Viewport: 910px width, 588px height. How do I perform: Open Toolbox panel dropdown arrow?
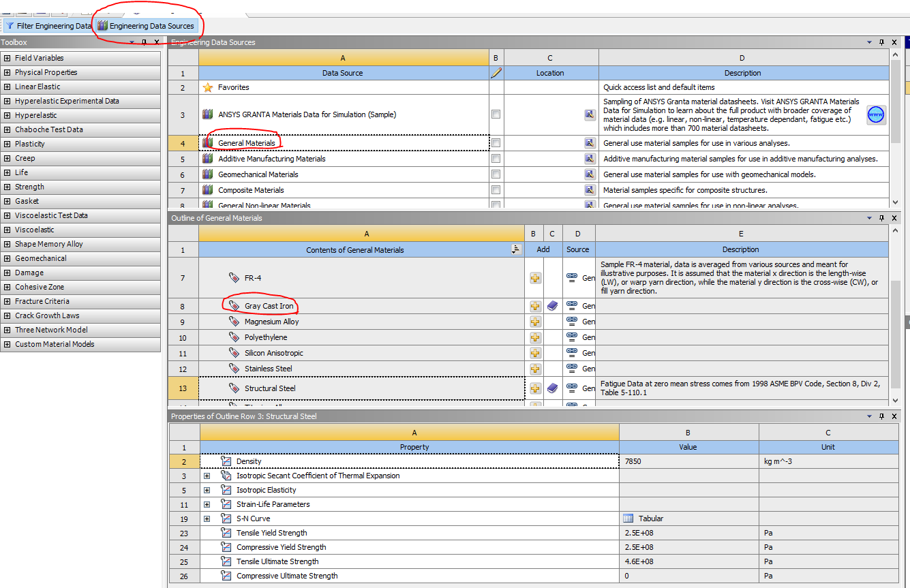coord(132,42)
